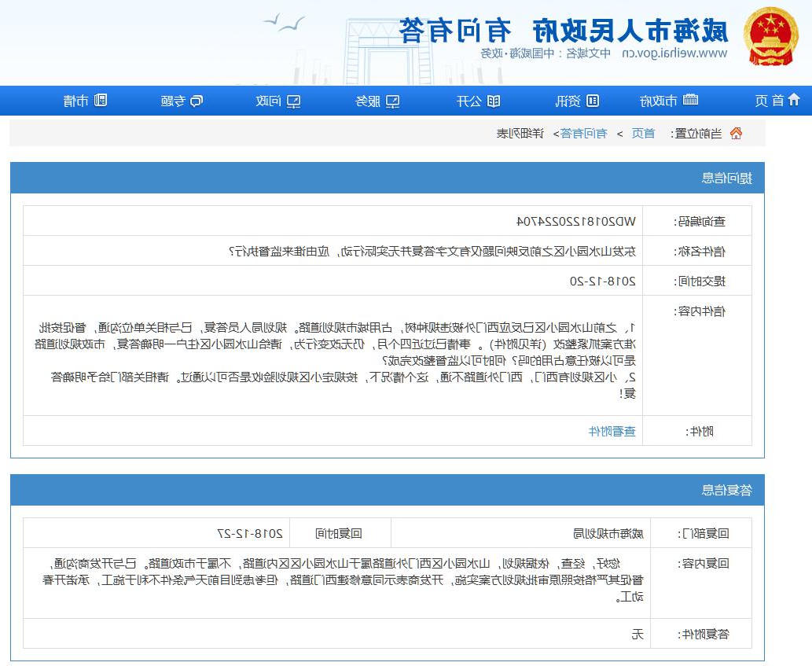Viewport: 812px width, 666px height.
Task: Click the screen icon beside 问政
Action: tap(294, 101)
